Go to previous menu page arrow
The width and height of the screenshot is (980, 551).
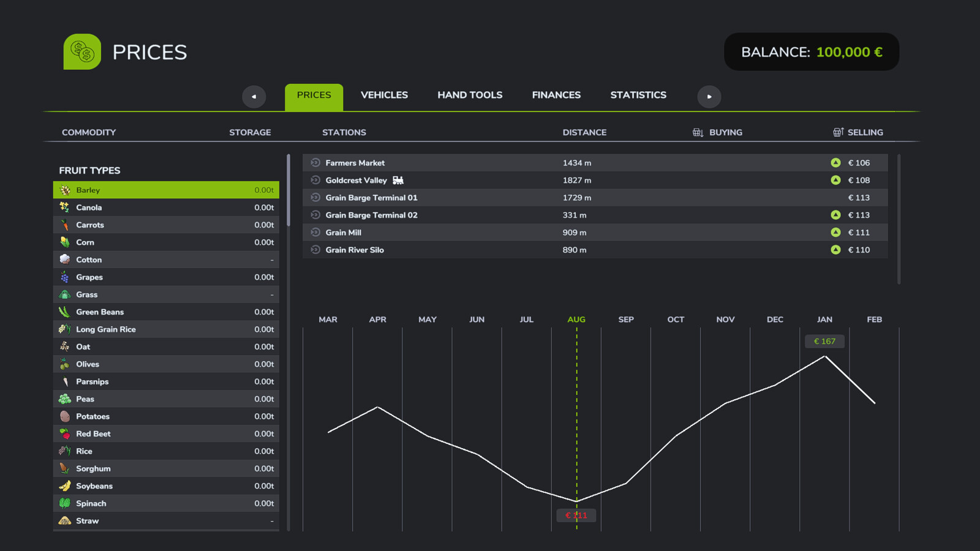pos(254,96)
